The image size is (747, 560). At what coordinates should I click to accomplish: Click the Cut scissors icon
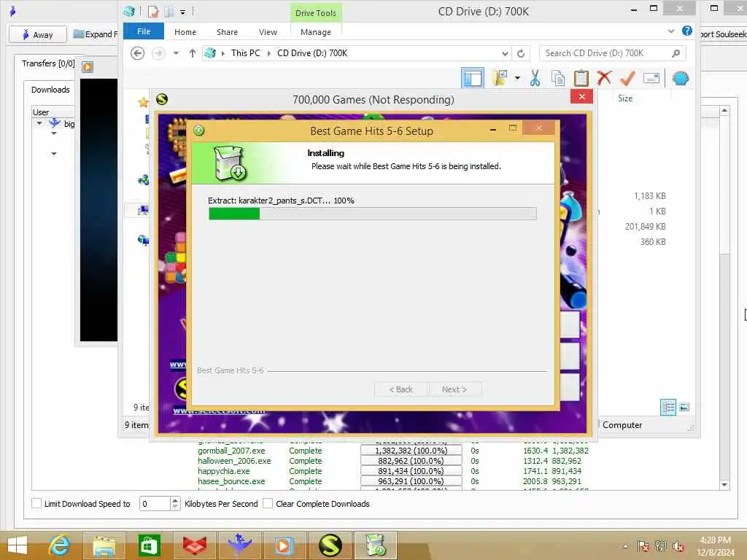pos(535,78)
